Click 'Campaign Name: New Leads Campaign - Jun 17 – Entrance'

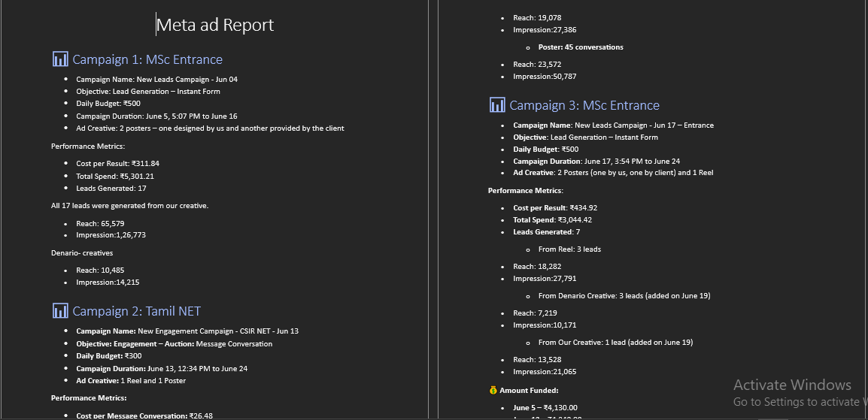[x=613, y=125]
